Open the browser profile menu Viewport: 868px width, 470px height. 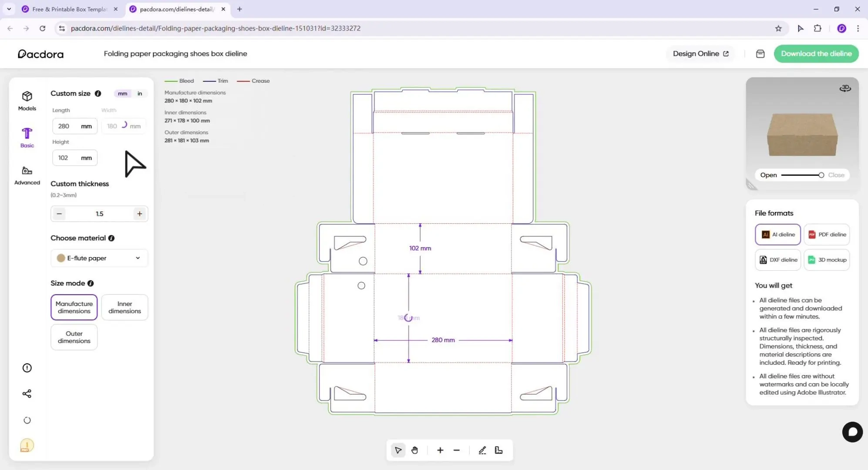pos(841,28)
